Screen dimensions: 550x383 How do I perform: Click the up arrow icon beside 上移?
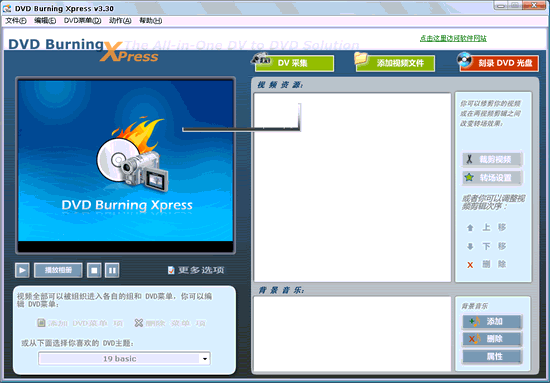click(x=470, y=228)
